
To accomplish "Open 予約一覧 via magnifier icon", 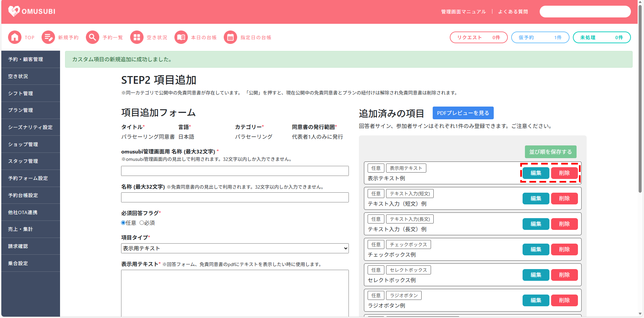I will [x=93, y=37].
